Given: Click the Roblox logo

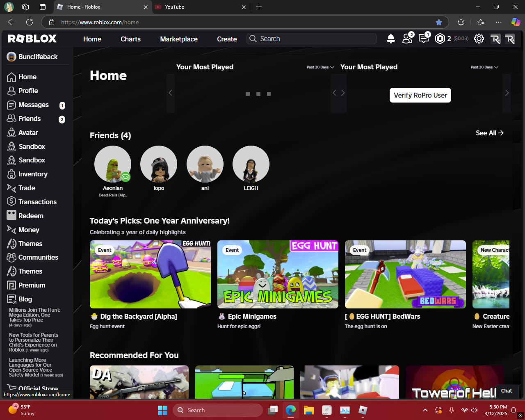Looking at the screenshot, I should point(32,39).
